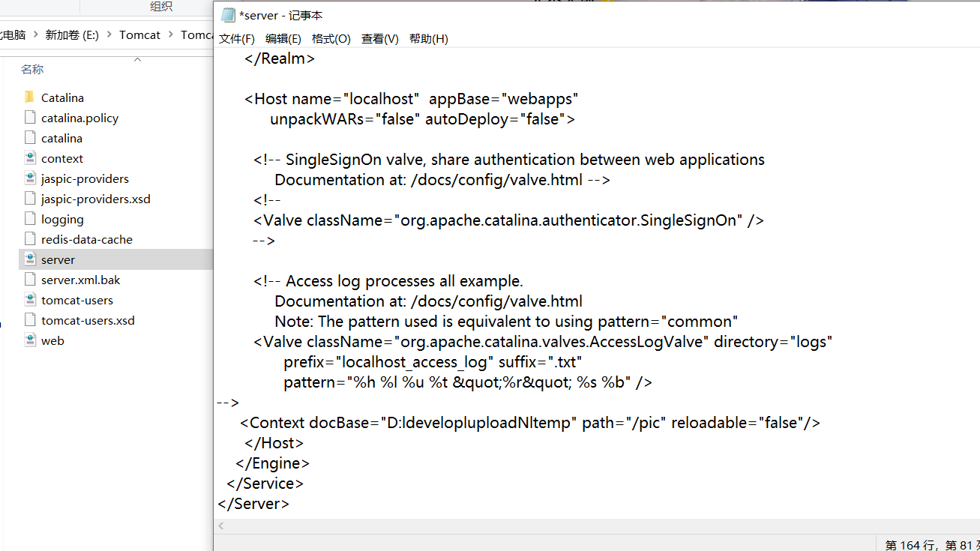Click the logging file icon
Screen dimensions: 980x551
(30, 219)
